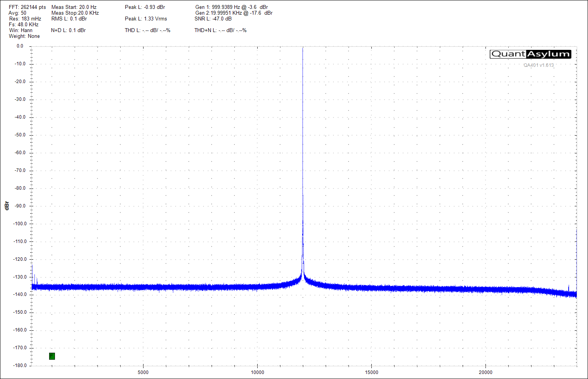Viewport: 588px width, 379px height.
Task: Click Meas Start: 20.0 Hz text
Action: 74,7
